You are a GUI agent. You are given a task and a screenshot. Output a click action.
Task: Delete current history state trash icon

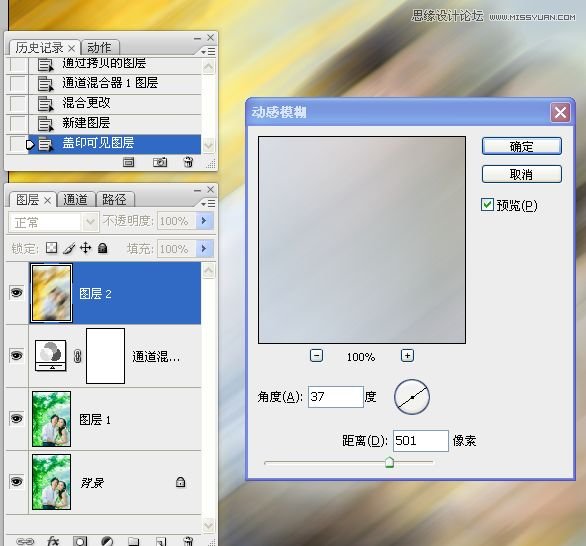pos(188,162)
